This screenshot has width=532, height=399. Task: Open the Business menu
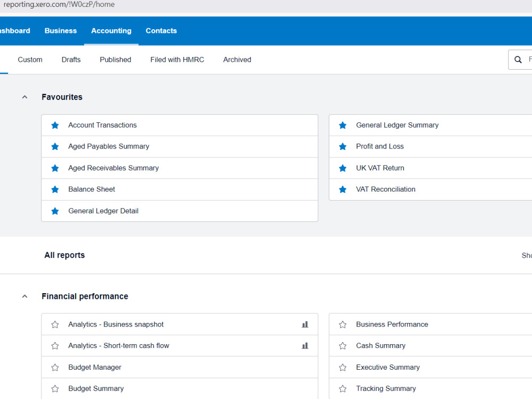pos(61,31)
